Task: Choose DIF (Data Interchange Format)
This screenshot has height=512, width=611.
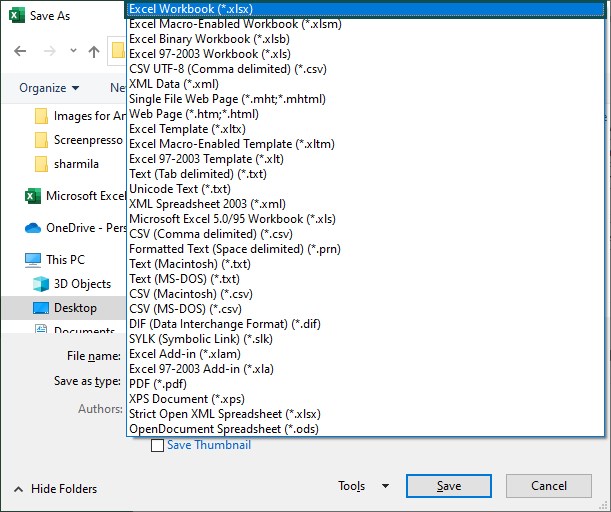Action: pos(365,324)
